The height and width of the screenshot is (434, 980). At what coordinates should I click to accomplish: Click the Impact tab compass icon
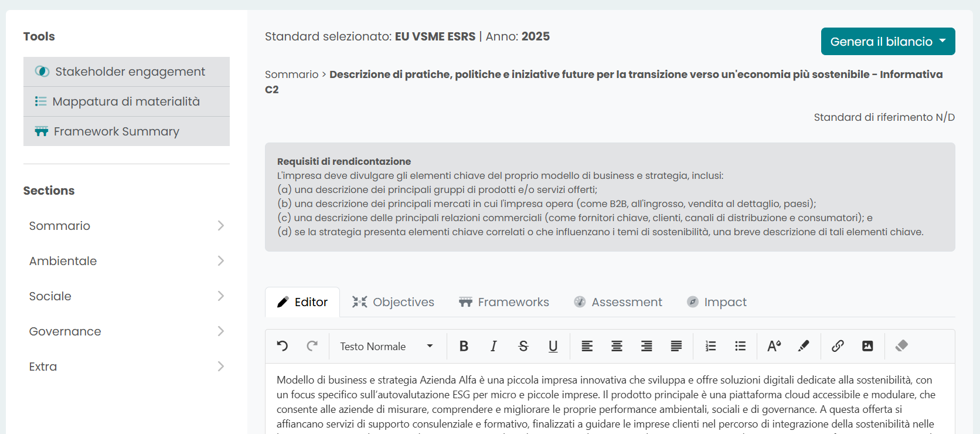[x=693, y=302]
